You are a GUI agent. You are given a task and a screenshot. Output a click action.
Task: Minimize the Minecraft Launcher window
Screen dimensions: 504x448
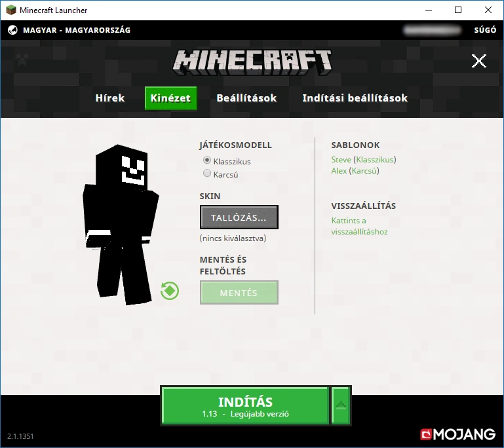429,10
